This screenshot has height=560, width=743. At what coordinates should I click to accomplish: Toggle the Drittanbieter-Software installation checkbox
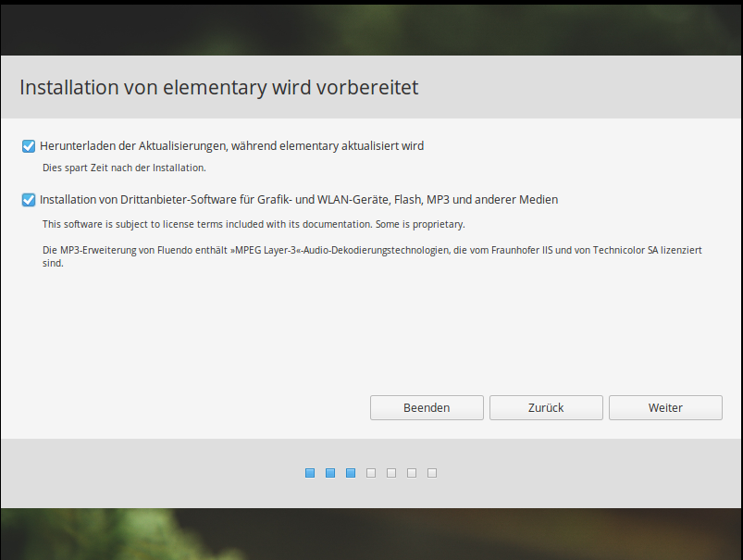(29, 200)
